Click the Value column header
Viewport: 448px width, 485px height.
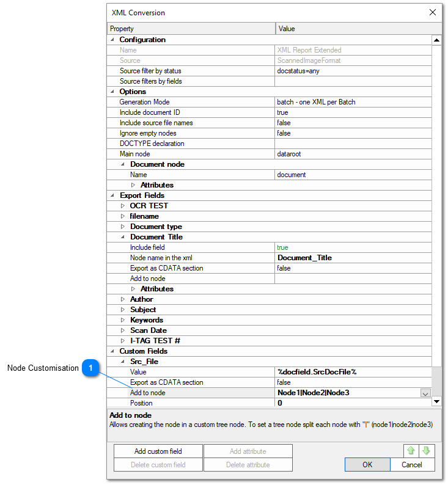358,29
